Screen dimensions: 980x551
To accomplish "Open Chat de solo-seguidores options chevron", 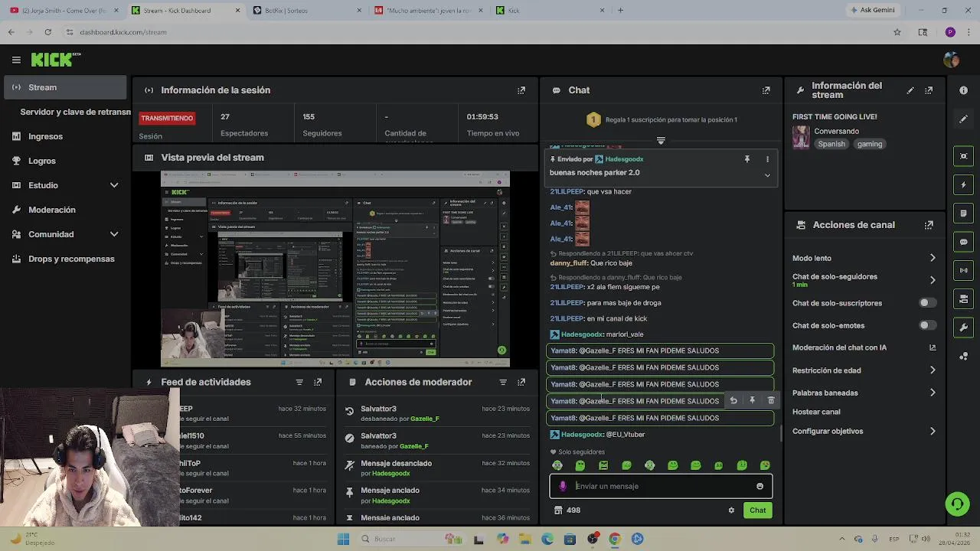I will click(933, 280).
